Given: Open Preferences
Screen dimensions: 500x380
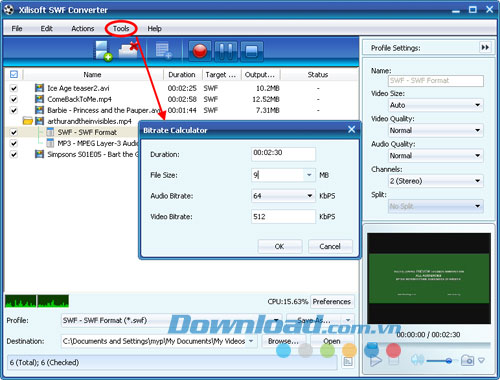Looking at the screenshot, I should 332,301.
